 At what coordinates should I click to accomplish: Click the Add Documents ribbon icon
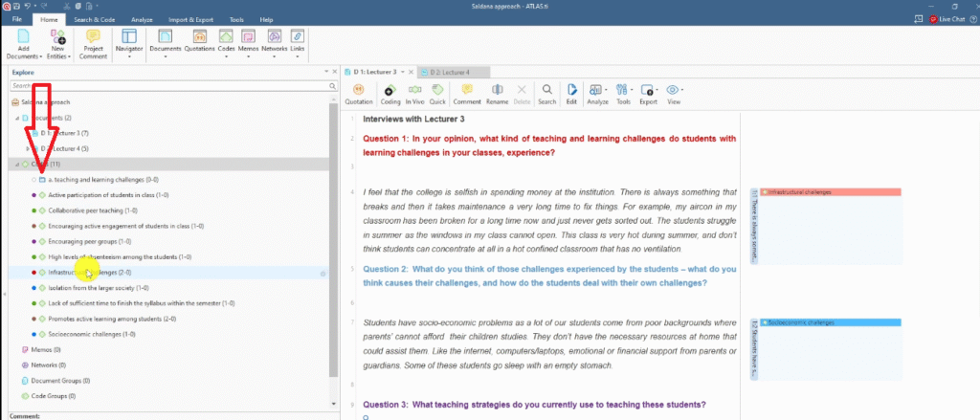[x=22, y=36]
